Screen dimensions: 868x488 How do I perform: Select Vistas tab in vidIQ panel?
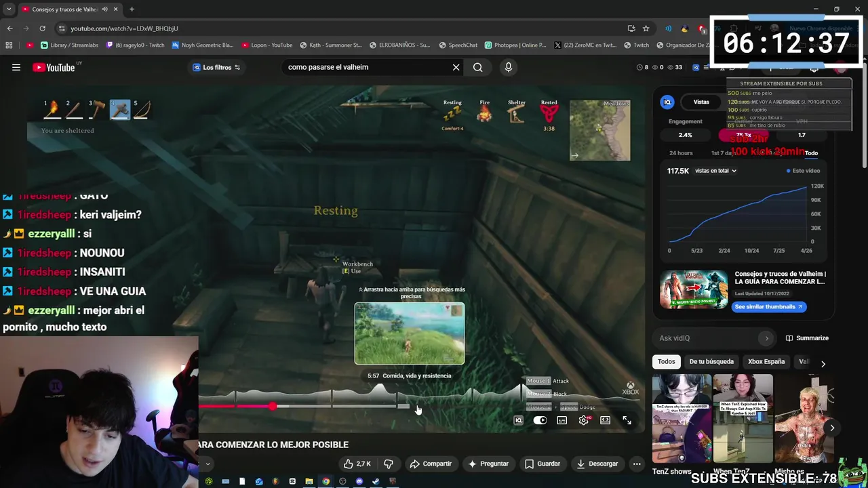(701, 102)
